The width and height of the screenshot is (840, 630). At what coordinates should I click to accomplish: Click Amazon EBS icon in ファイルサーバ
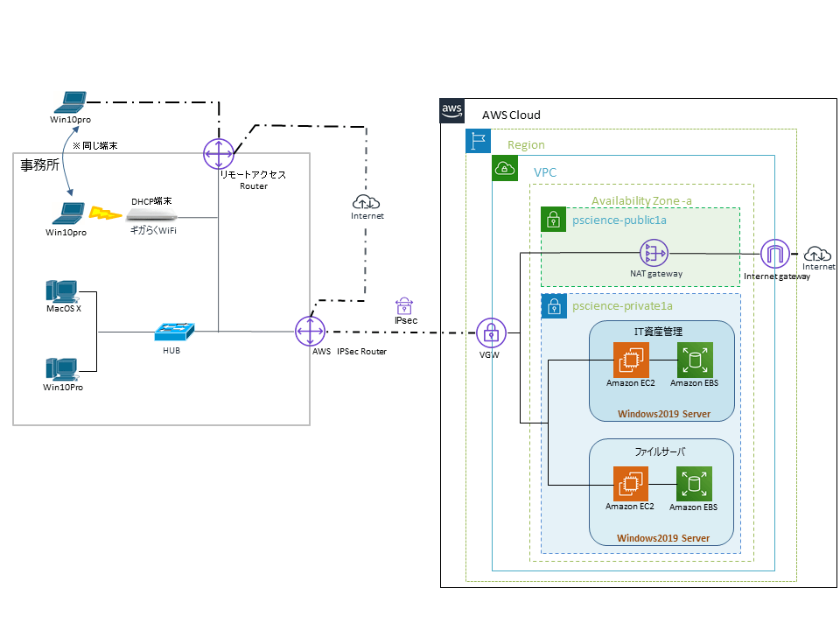click(693, 485)
